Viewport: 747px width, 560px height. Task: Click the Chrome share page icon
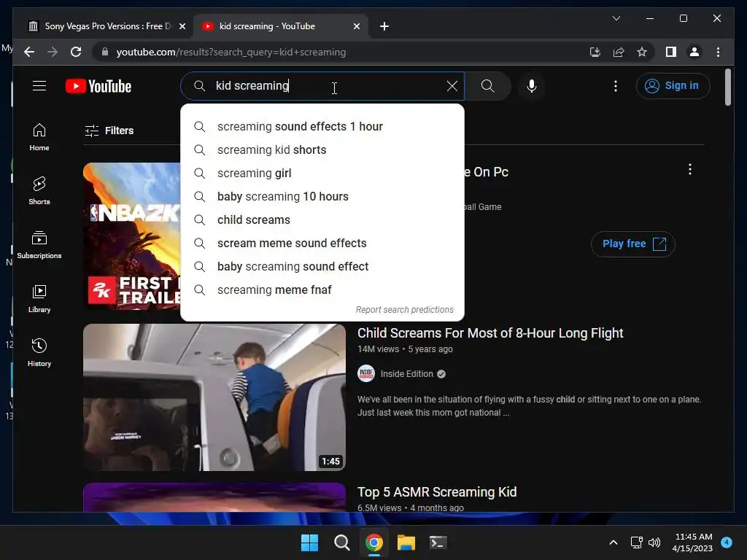tap(619, 52)
